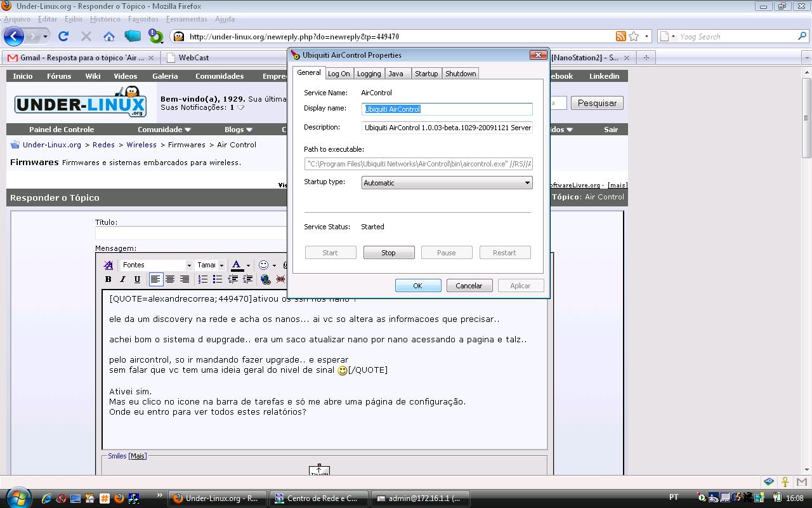This screenshot has width=812, height=508.
Task: Click Gmail notifier icon in Firefox status bar
Action: 802,482
